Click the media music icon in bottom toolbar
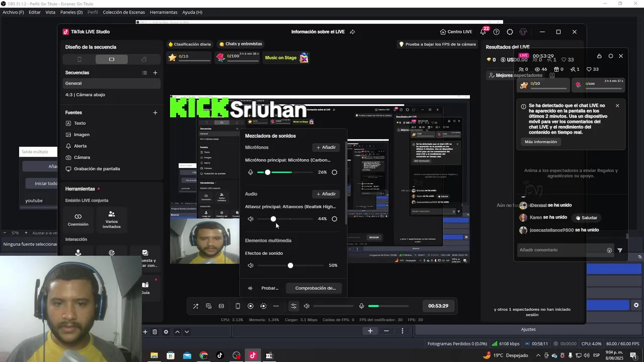Image resolution: width=644 pixels, height=362 pixels. [x=209, y=306]
